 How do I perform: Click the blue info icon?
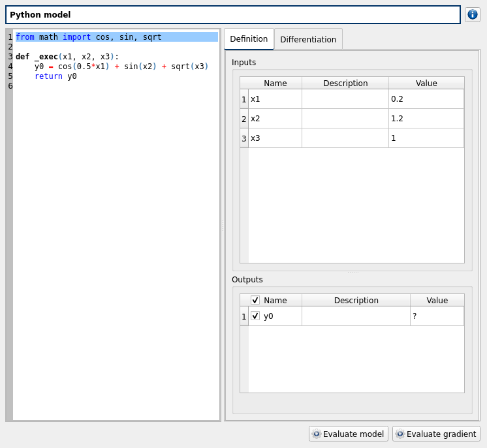tap(472, 14)
